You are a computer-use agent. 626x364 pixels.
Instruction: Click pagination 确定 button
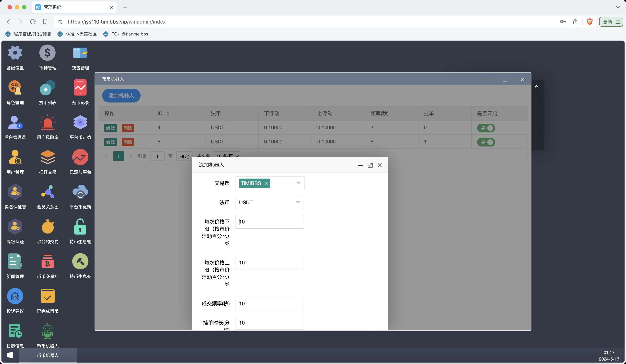coord(184,156)
